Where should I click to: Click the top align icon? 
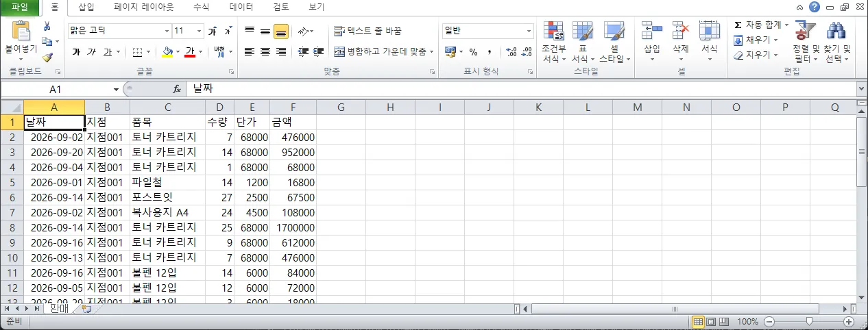coord(250,31)
